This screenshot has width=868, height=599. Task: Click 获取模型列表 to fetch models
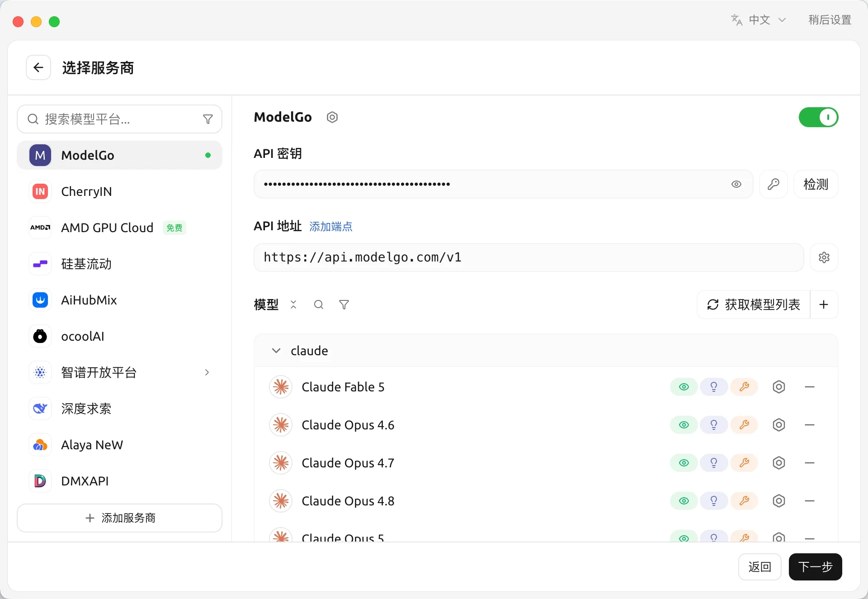click(754, 304)
